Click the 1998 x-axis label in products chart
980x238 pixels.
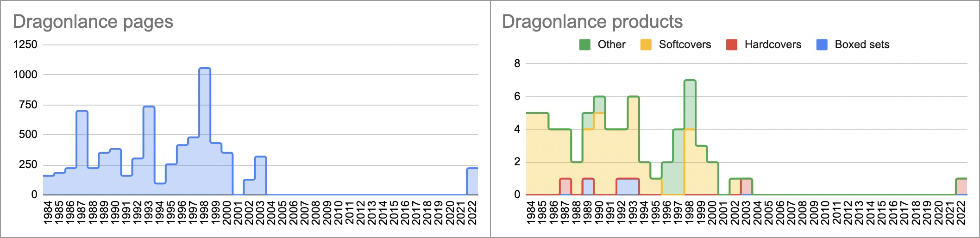tap(690, 213)
